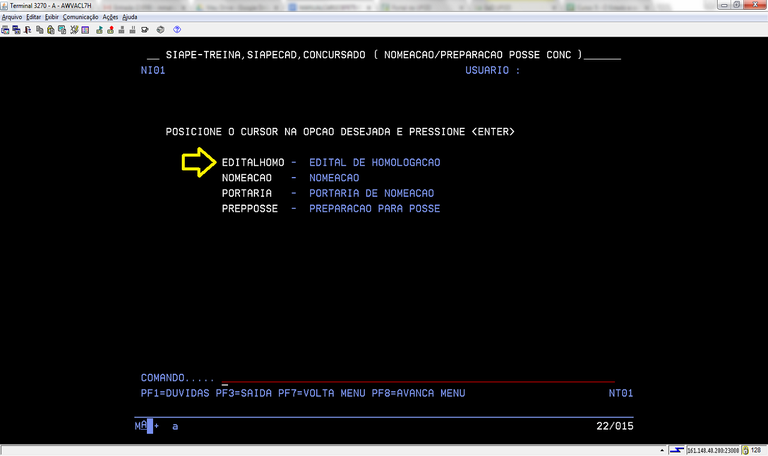Click the NT01 code at bottom right
Viewport: 768px width, 456px height.
point(621,393)
